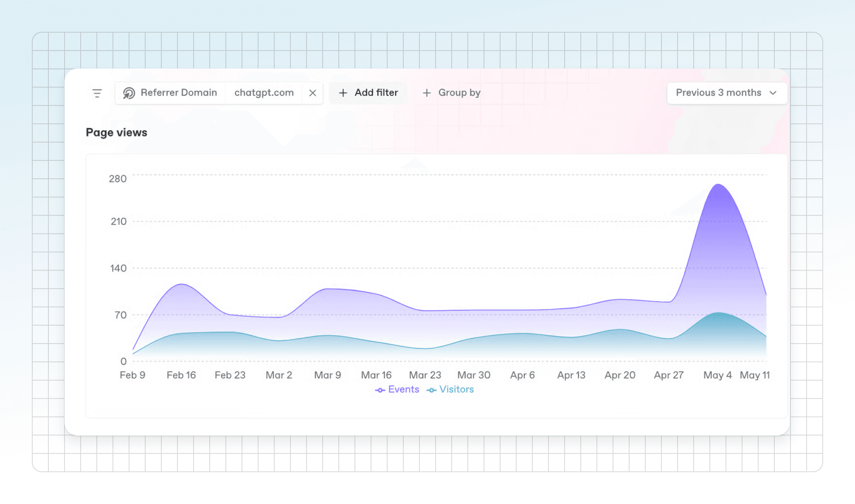855x504 pixels.
Task: Click the Apr 20 axis label
Action: [620, 375]
